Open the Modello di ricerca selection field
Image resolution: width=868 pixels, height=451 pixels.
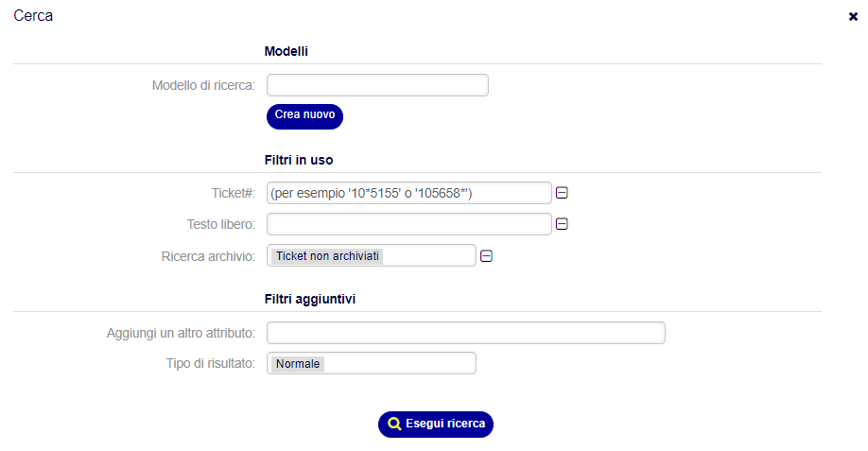(377, 85)
